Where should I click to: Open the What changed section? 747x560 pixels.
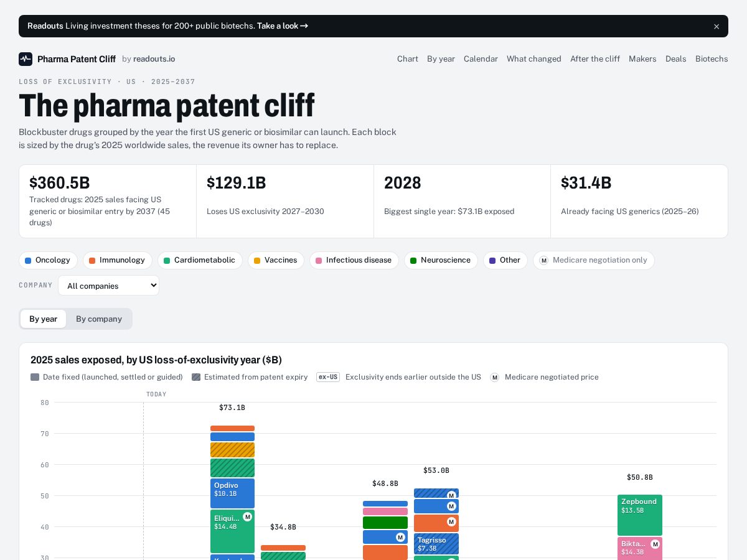(534, 59)
